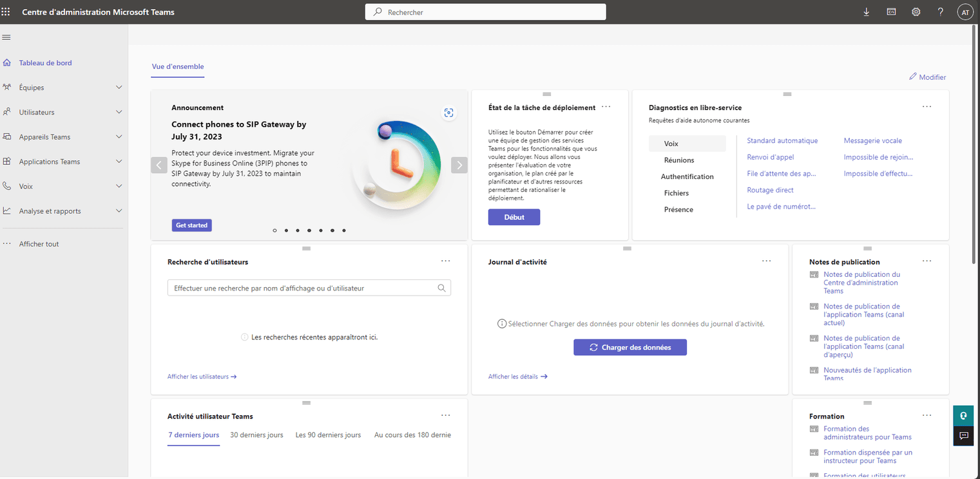Open the settings gear icon

coord(916,12)
